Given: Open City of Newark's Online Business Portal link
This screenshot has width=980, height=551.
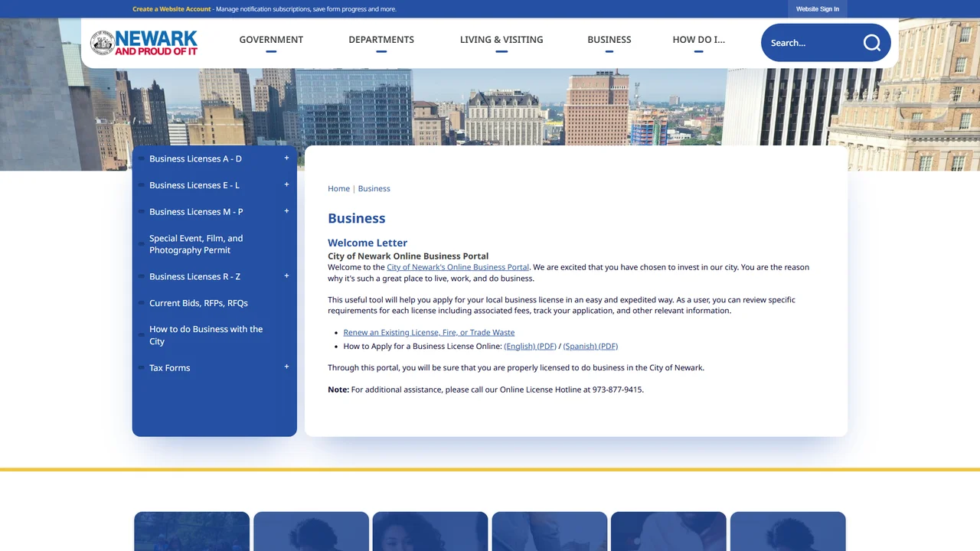Looking at the screenshot, I should click(458, 267).
